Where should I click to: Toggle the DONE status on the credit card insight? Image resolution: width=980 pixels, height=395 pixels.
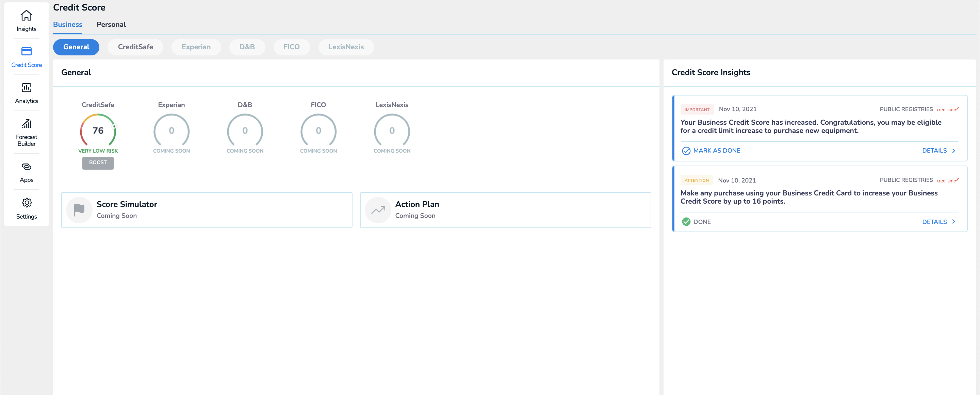pos(696,222)
